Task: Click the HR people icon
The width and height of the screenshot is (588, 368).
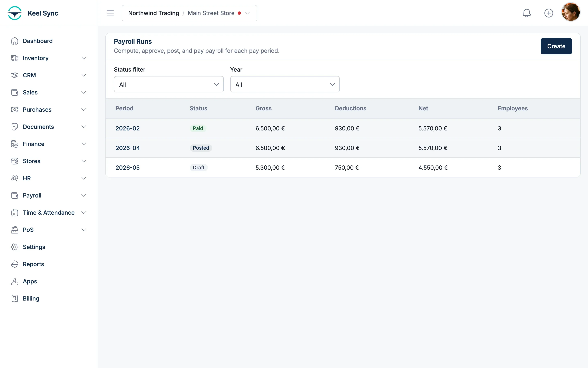Action: point(14,178)
